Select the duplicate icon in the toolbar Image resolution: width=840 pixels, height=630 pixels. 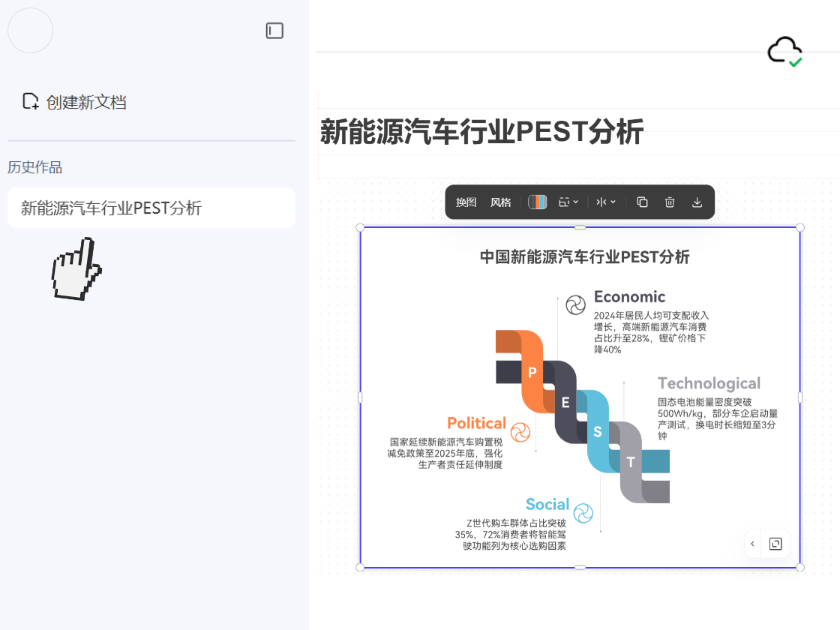tap(641, 202)
